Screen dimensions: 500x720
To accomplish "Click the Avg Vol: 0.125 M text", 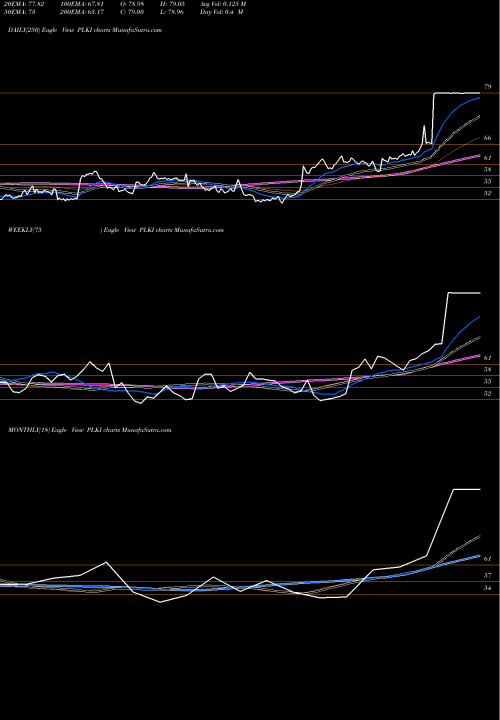I will tap(223, 4).
